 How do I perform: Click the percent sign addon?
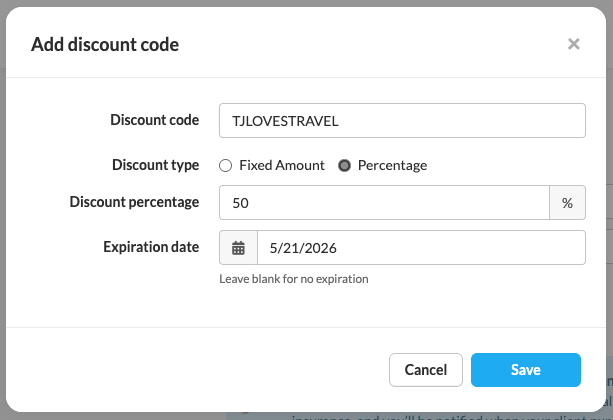[x=567, y=202]
